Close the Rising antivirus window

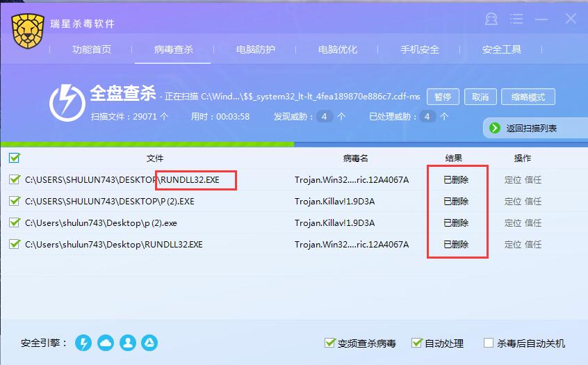coord(571,18)
